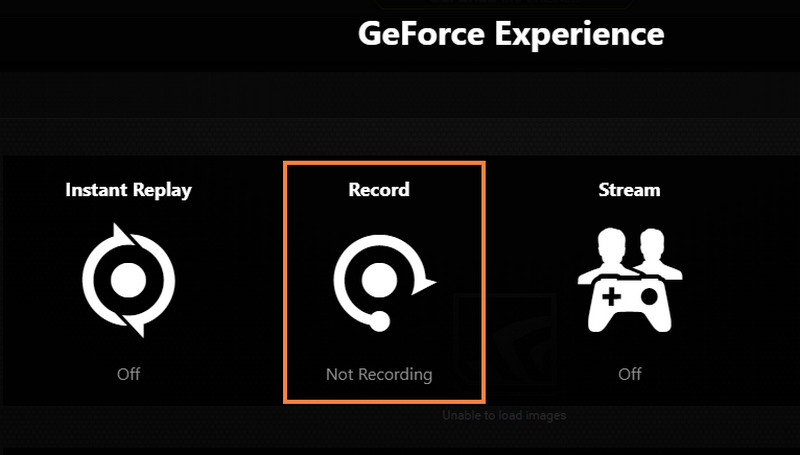This screenshot has width=800, height=455.
Task: Toggle the Instant Replay "Off" status
Action: pyautogui.click(x=128, y=374)
